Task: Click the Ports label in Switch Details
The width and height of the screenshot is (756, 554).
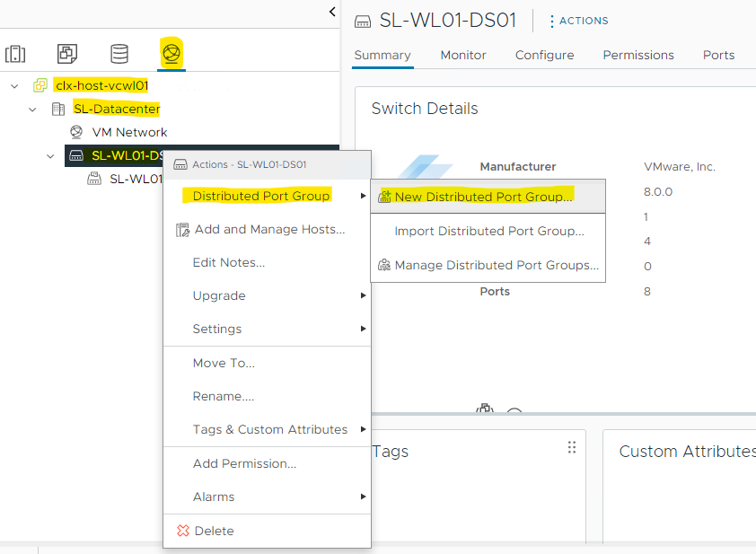Action: point(495,292)
